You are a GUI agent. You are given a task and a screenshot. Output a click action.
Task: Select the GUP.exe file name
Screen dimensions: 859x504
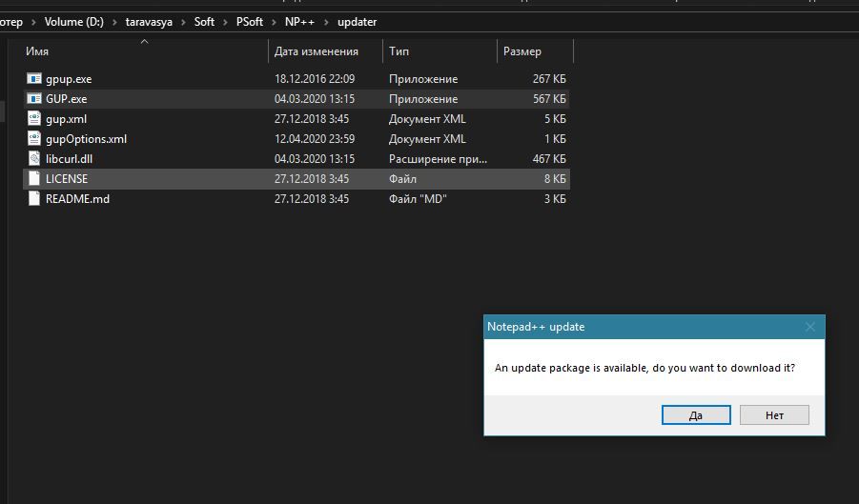click(67, 99)
